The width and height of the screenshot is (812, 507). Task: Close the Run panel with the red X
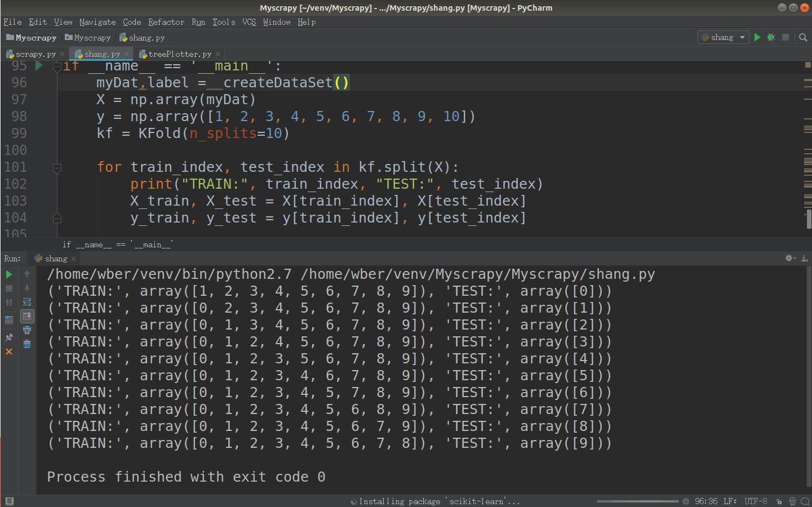click(x=9, y=352)
